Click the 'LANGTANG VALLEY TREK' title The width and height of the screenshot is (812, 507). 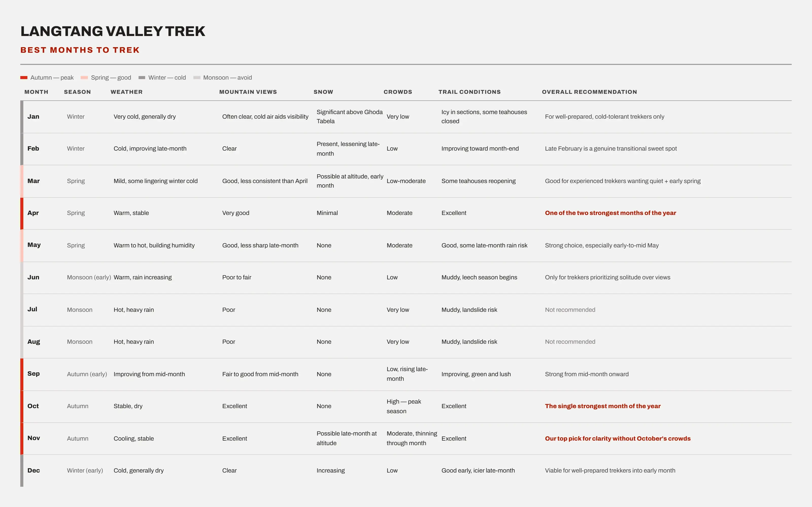[113, 31]
